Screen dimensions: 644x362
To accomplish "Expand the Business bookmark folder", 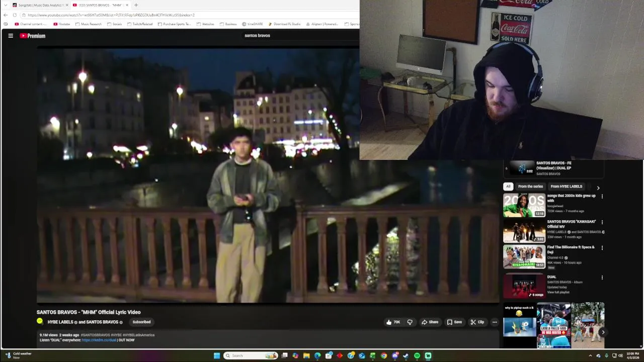I will point(228,24).
